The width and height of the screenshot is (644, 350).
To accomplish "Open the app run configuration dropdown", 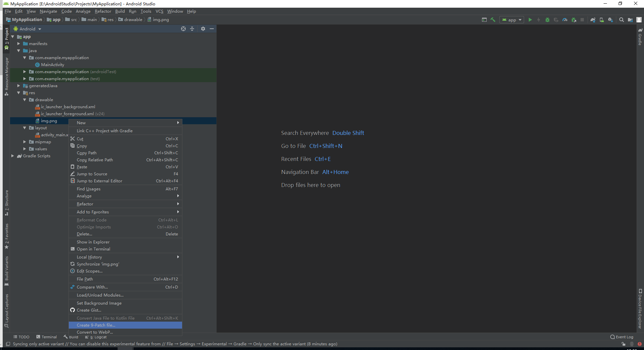I will point(511,20).
